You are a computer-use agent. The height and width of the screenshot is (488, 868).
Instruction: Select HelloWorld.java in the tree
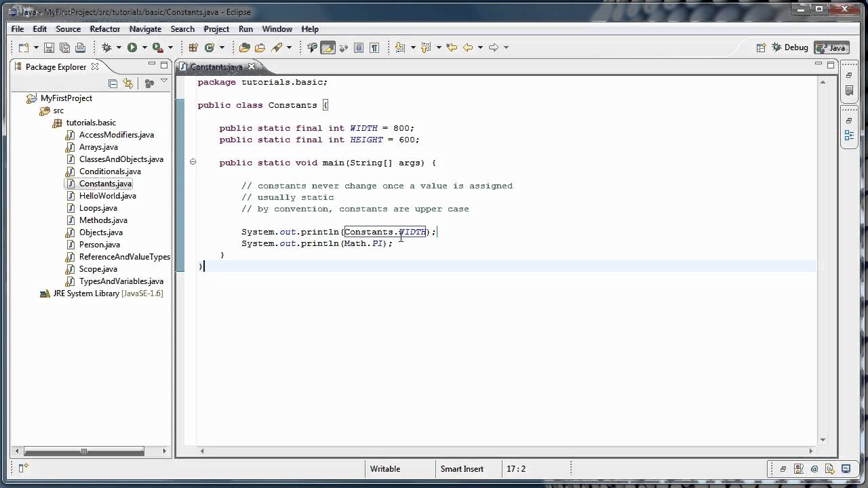[x=107, y=196]
